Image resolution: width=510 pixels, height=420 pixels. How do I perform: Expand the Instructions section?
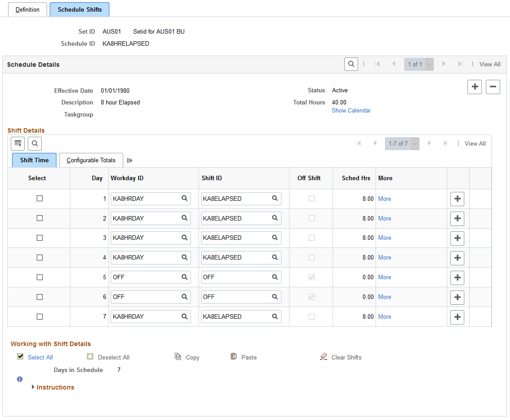(x=55, y=387)
